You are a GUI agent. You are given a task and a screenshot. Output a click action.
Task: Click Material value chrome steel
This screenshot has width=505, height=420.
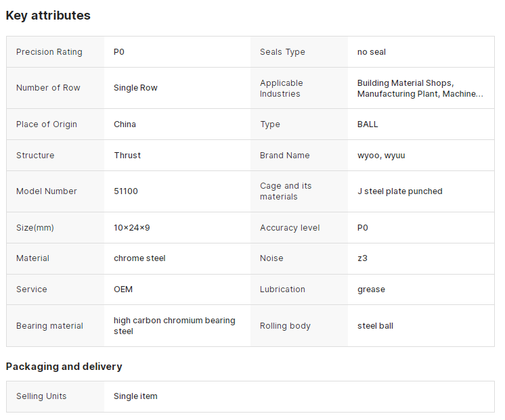[139, 258]
